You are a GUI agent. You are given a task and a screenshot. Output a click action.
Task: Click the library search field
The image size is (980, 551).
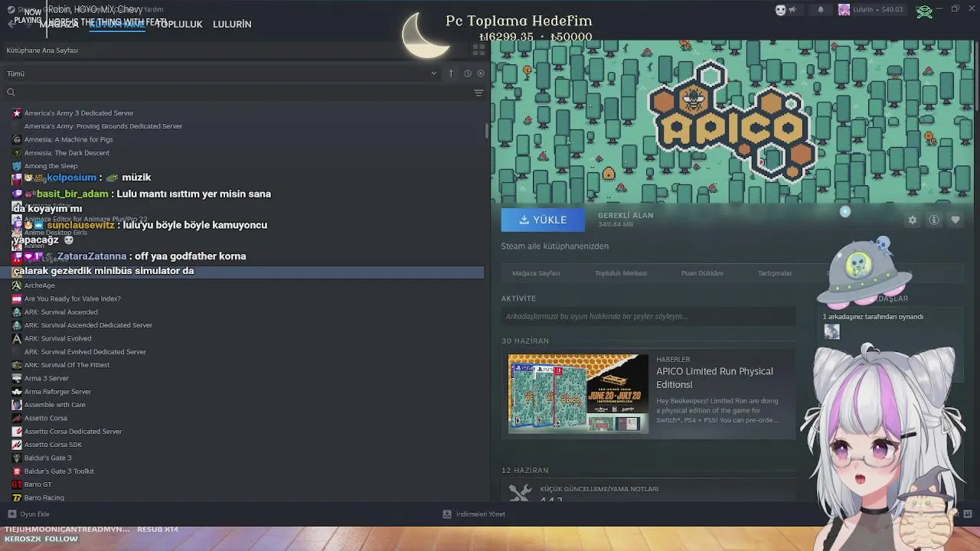point(237,93)
